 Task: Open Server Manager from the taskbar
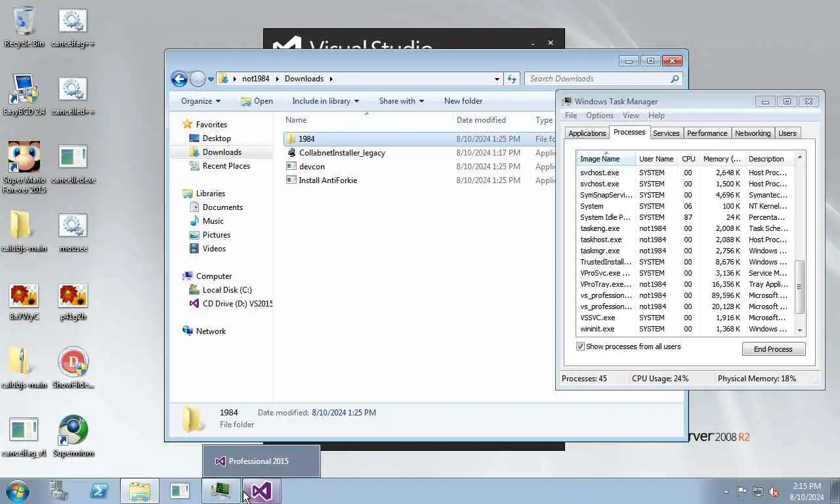click(59, 491)
